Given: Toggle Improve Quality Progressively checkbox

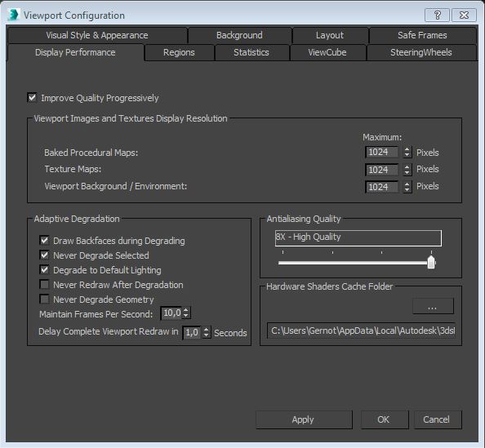Looking at the screenshot, I should pyautogui.click(x=32, y=97).
